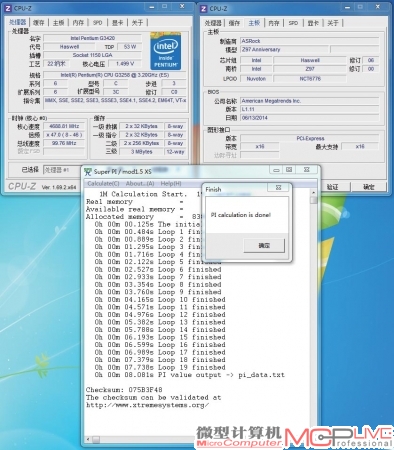Click the Super PI vertical scrollbar up arrow

pos(313,193)
